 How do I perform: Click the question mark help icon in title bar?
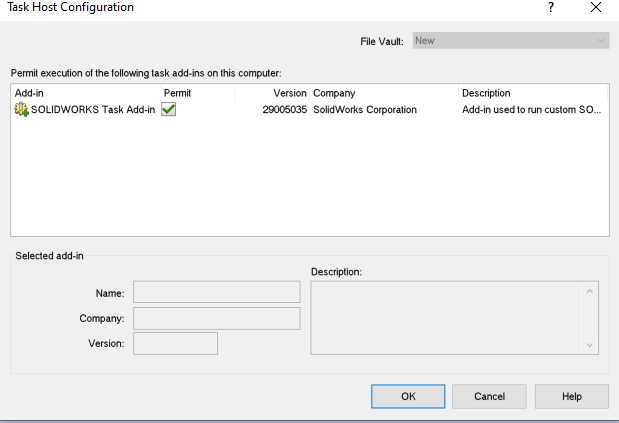click(550, 8)
